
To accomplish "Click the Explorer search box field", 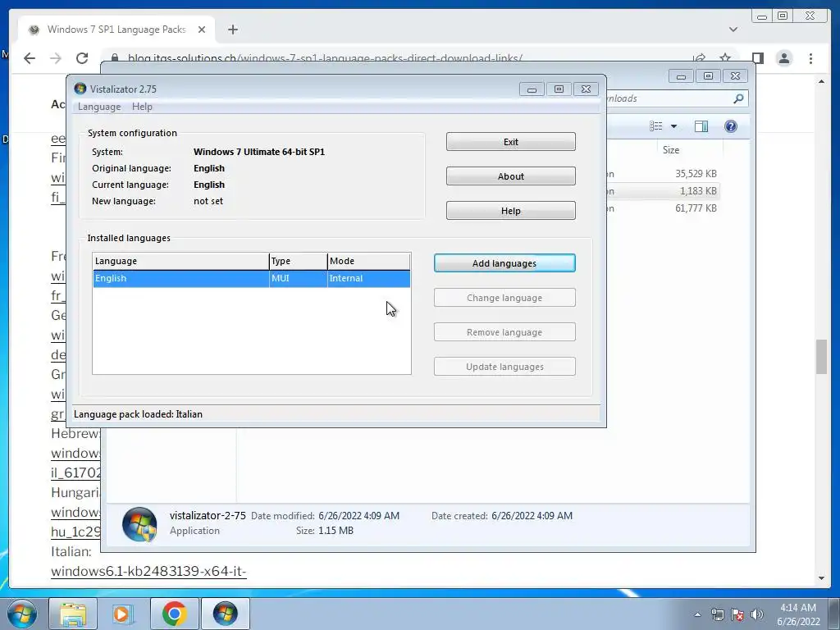I will click(677, 98).
